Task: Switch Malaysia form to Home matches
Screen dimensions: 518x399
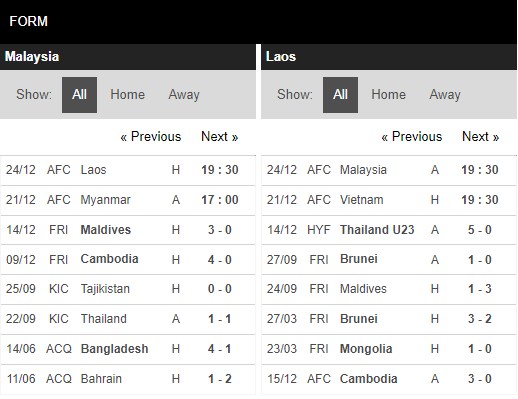Action: click(x=128, y=95)
